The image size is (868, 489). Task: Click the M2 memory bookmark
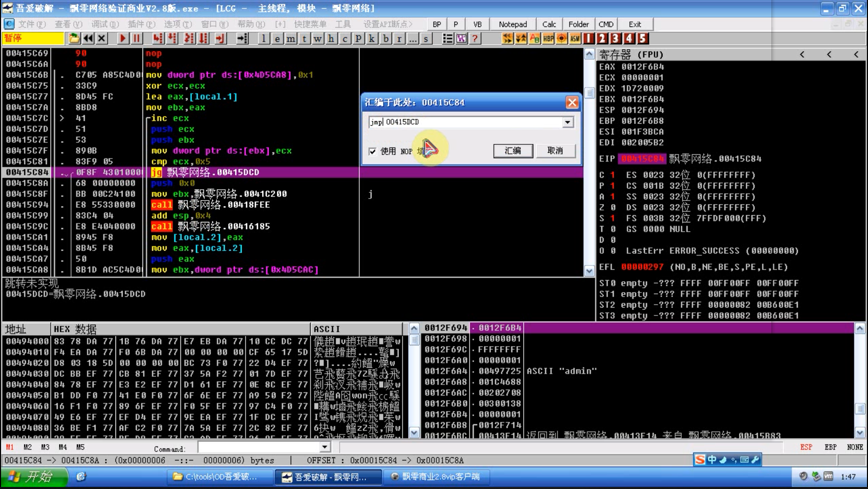pos(28,447)
